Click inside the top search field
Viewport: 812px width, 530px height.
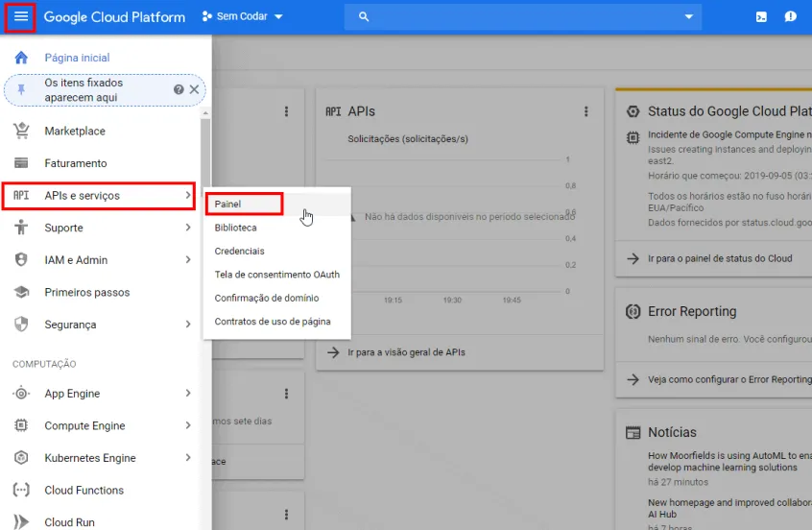point(518,17)
